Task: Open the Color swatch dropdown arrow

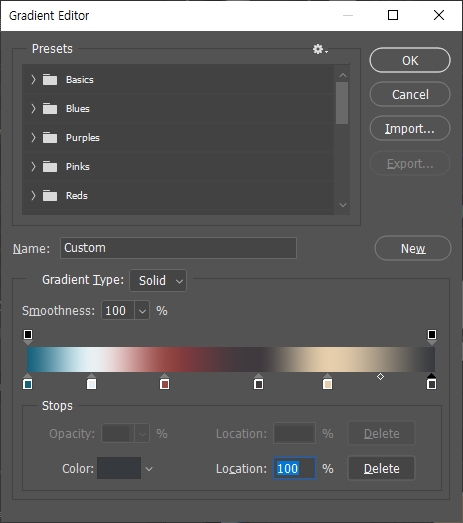Action: click(x=149, y=469)
